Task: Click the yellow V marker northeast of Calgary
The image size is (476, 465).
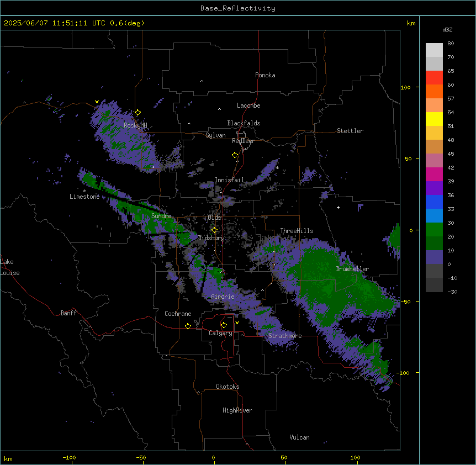Action: click(x=237, y=323)
